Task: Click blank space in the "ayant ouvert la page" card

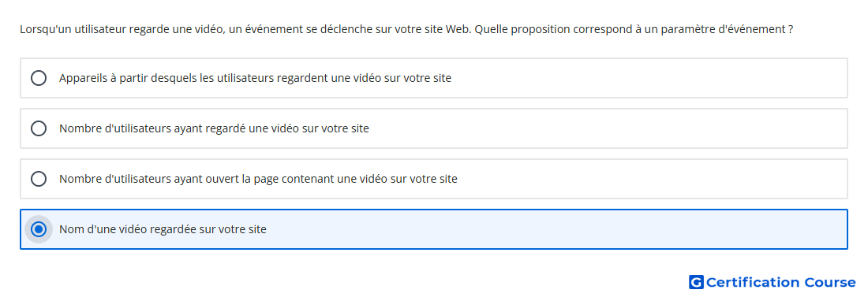Action: point(653,179)
